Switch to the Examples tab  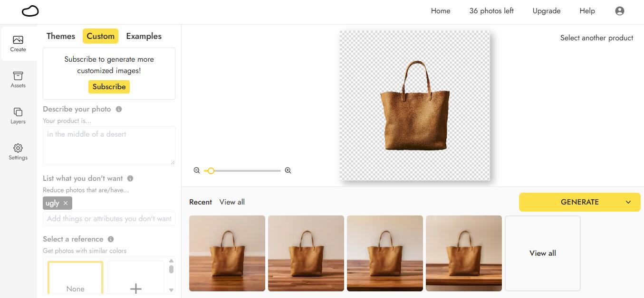click(144, 36)
